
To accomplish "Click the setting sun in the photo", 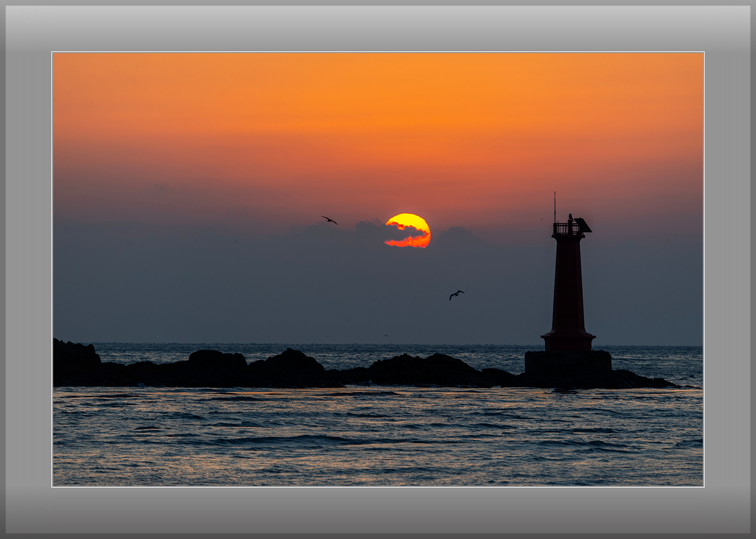I will [x=408, y=230].
